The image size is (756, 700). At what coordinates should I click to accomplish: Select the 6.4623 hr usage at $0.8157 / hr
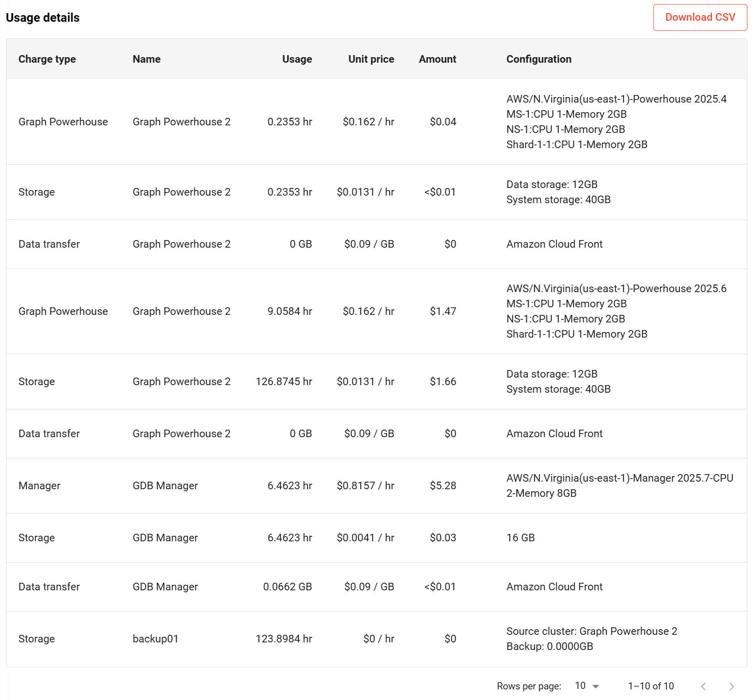click(x=290, y=486)
